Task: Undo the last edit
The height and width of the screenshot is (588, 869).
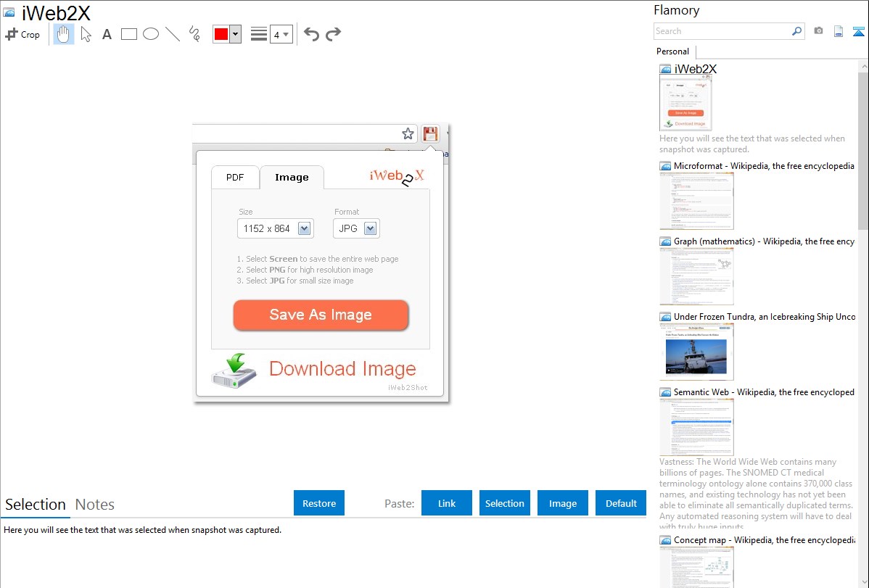Action: (x=311, y=34)
